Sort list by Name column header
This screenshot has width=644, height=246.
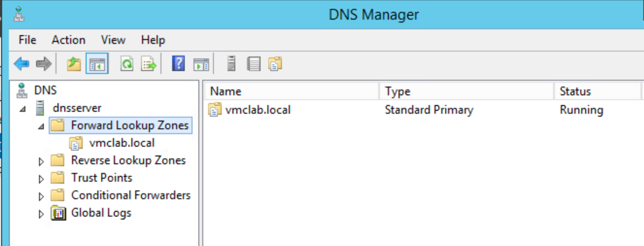point(292,91)
